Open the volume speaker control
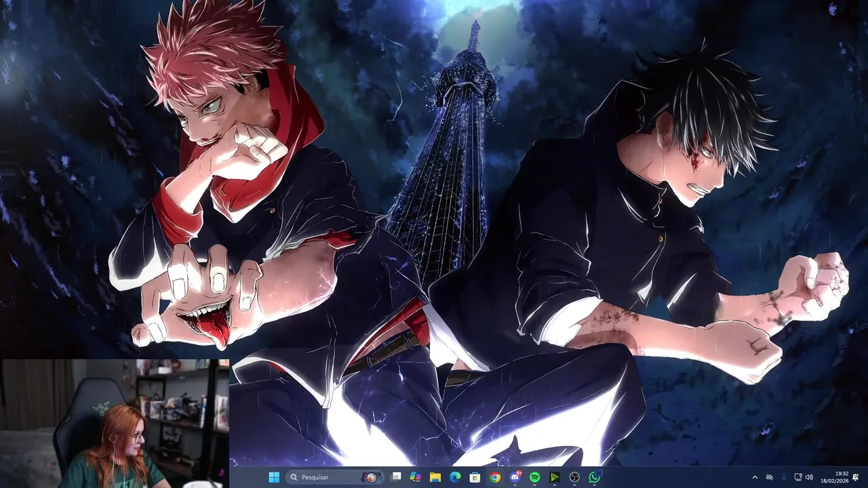The height and width of the screenshot is (488, 868). pos(809,477)
